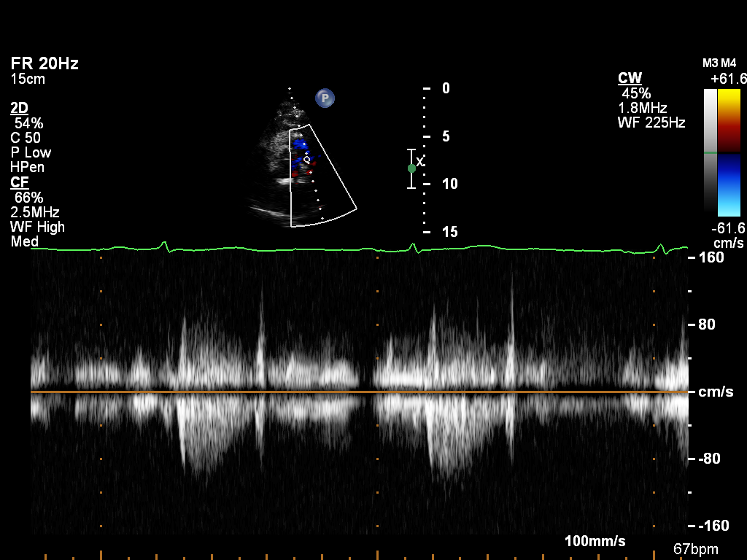Select the underlined CF mode label
Image resolution: width=747 pixels, height=560 pixels.
(x=19, y=182)
